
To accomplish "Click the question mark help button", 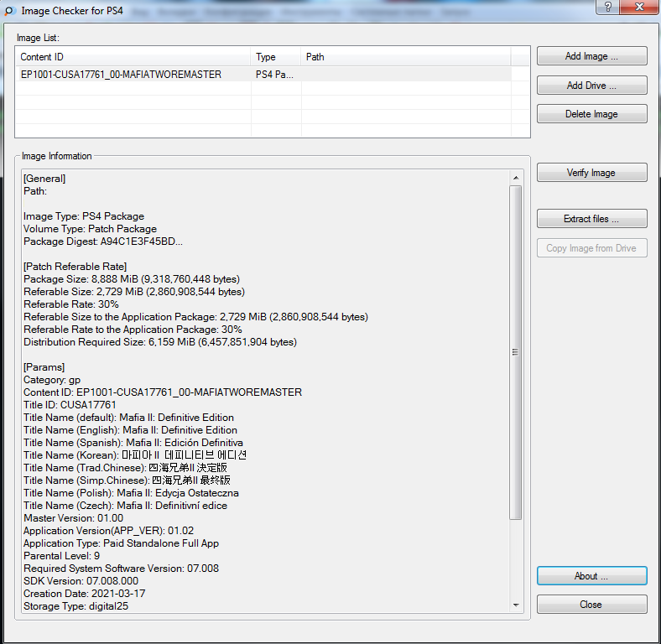I will 602,8.
